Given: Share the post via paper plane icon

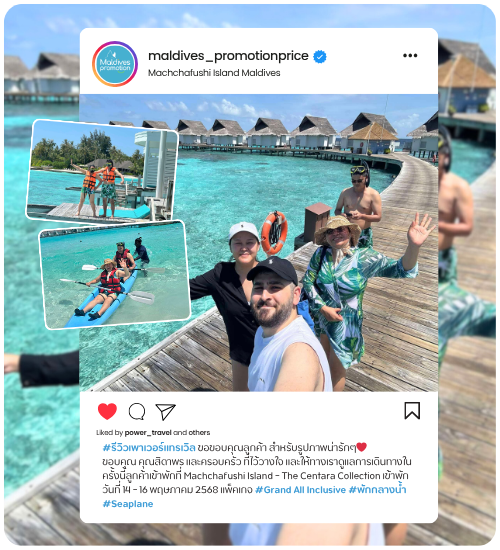Looking at the screenshot, I should (165, 411).
